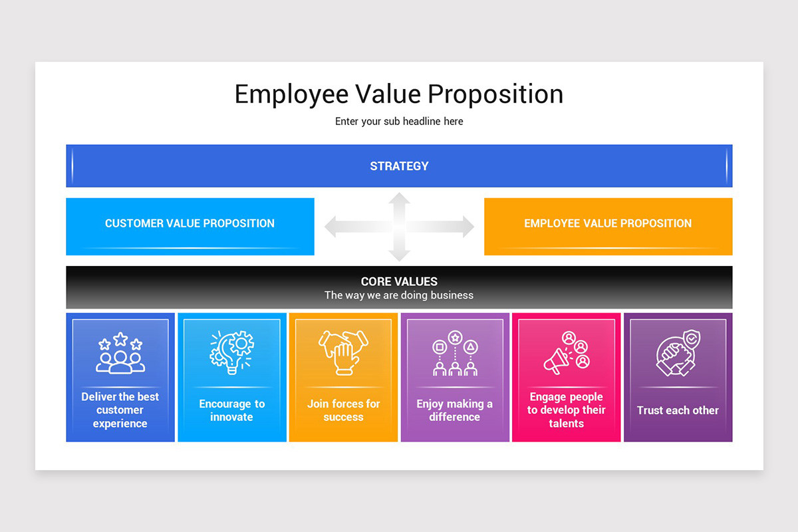Select The way we are doing business subtitle
The height and width of the screenshot is (532, 798).
[399, 295]
